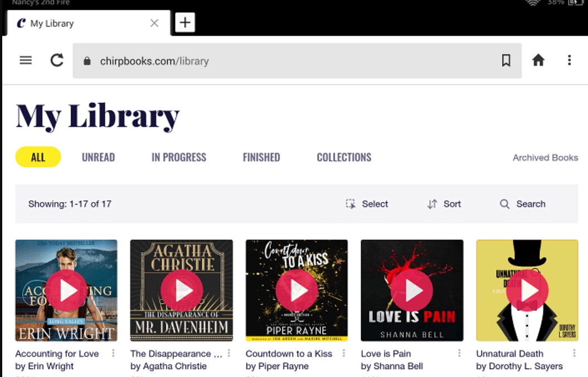Open the hamburger menu in the browser

click(26, 60)
